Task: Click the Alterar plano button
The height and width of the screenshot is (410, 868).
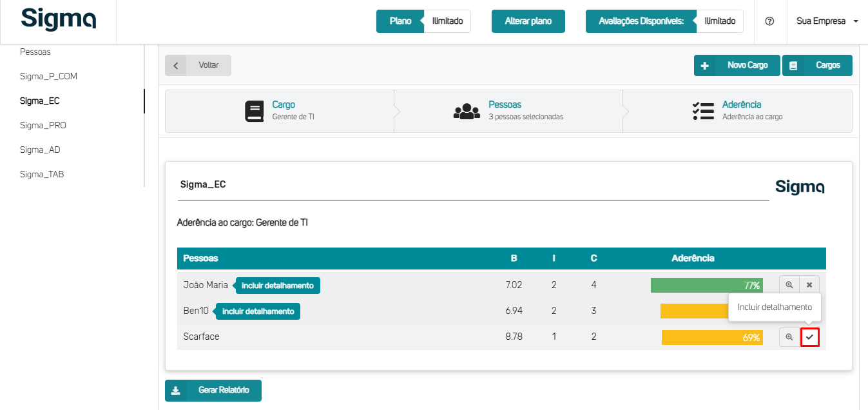Action: [x=528, y=21]
